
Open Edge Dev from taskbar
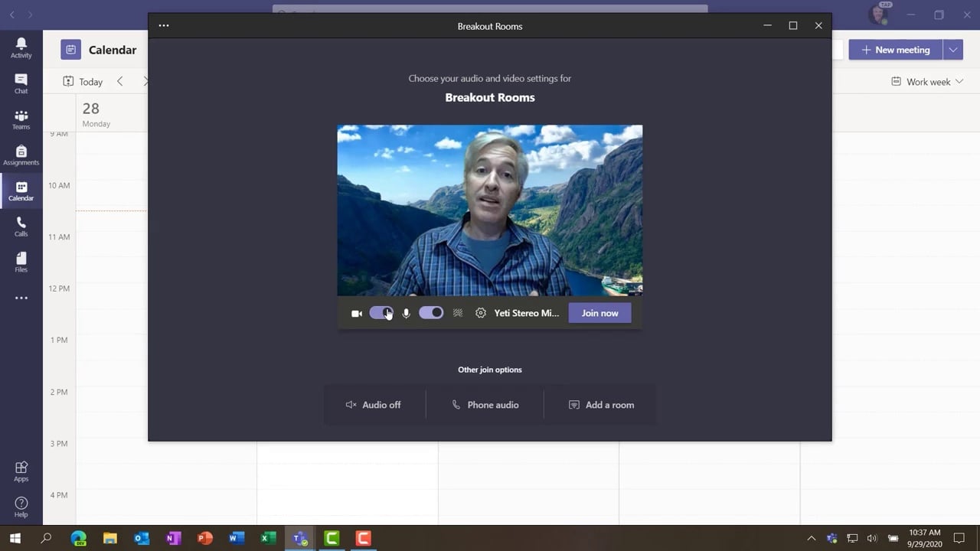[79, 538]
